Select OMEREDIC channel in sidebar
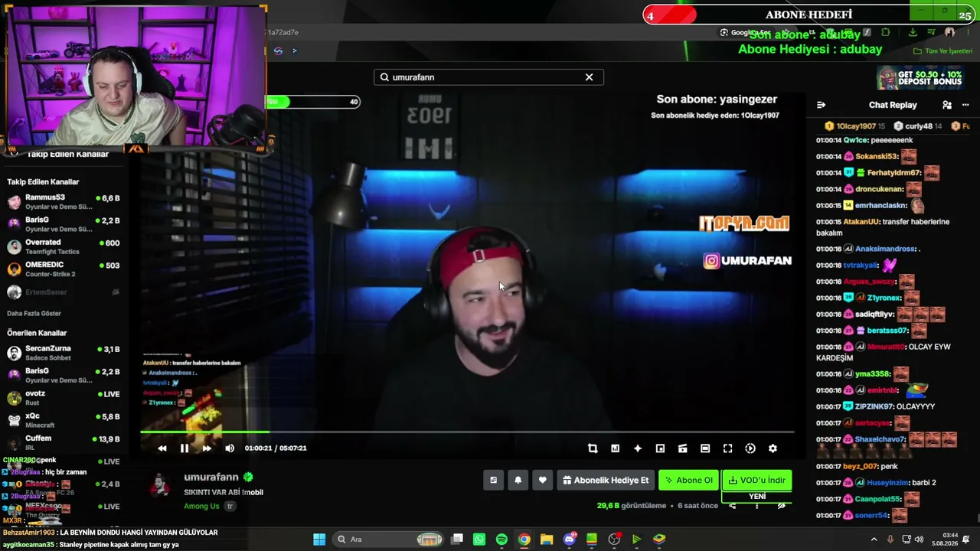 [64, 269]
